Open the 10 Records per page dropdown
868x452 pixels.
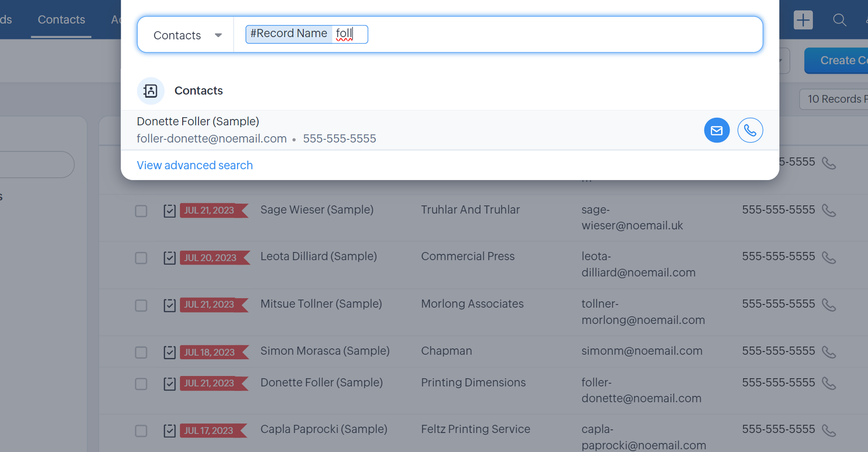[835, 99]
